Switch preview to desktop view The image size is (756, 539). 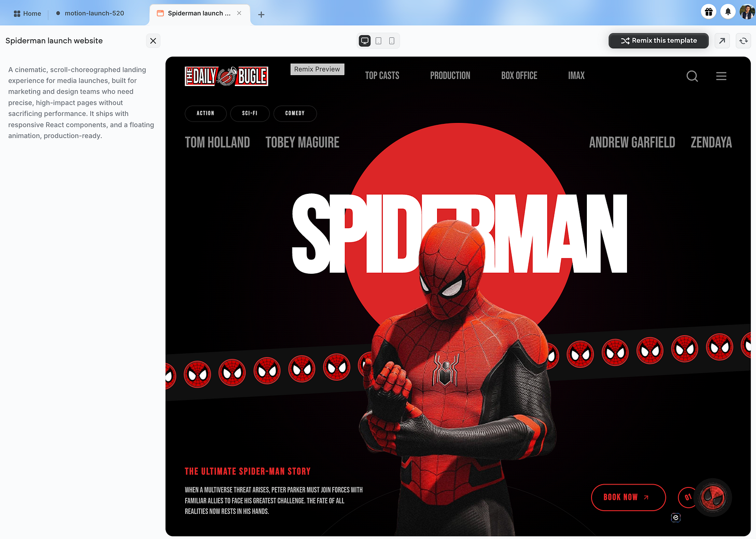365,41
